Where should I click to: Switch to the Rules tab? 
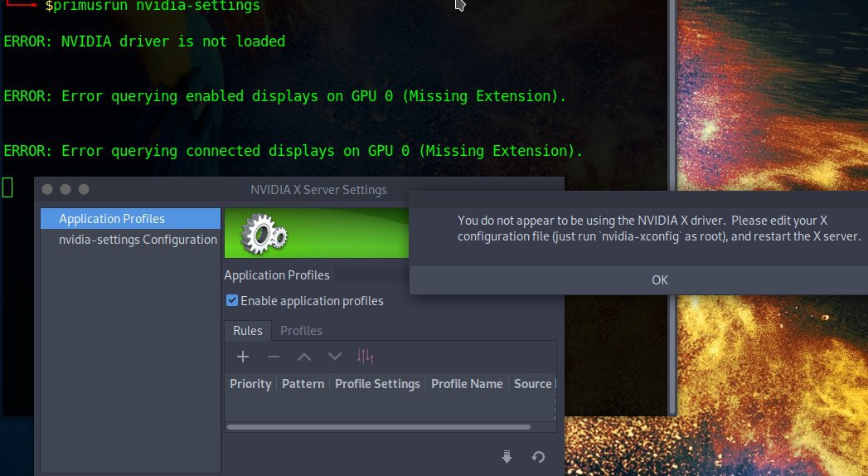[247, 330]
